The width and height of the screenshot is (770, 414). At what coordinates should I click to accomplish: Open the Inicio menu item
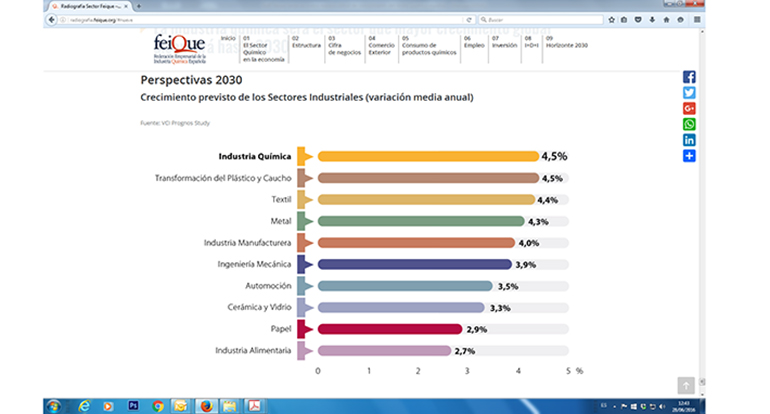(228, 39)
